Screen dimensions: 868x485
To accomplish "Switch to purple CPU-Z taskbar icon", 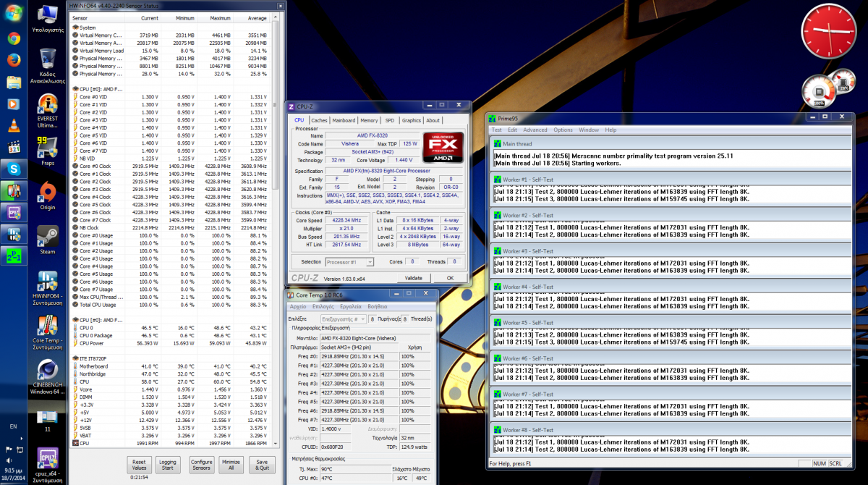I will tap(13, 212).
